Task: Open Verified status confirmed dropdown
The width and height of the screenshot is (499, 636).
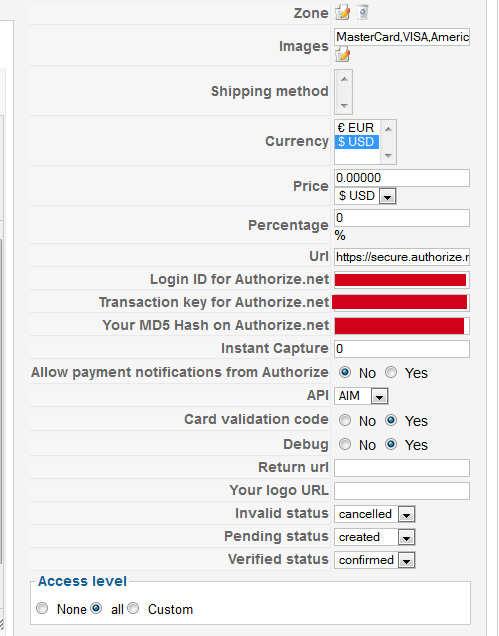Action: coord(374,561)
